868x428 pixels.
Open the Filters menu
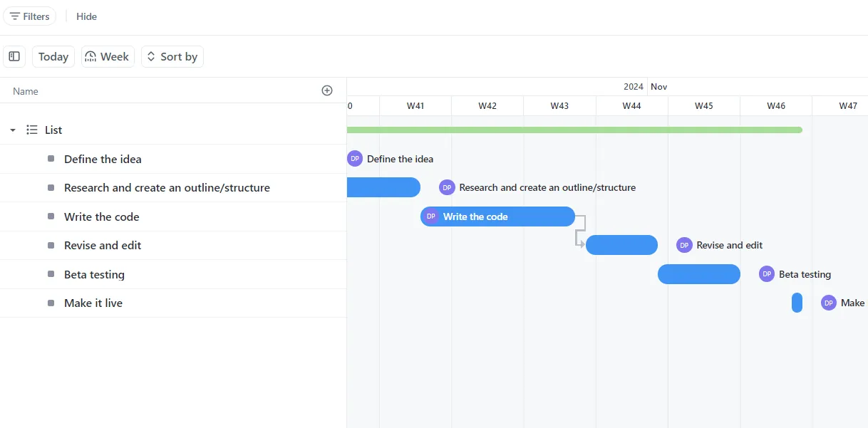pos(29,16)
